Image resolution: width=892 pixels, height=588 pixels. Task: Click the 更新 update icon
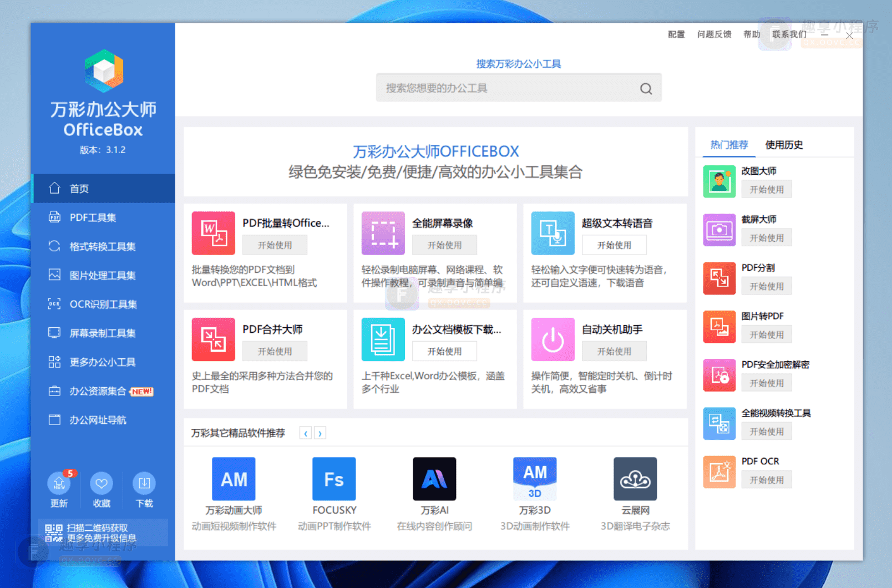(x=59, y=483)
